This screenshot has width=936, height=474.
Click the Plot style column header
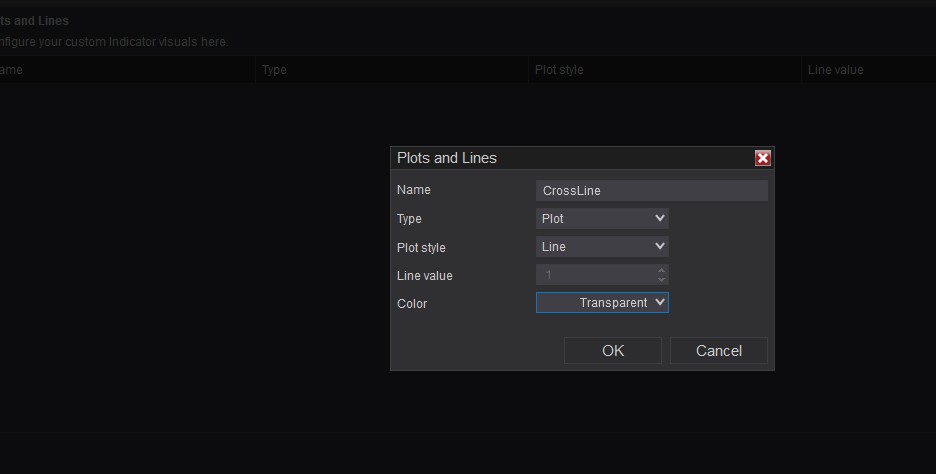click(559, 70)
